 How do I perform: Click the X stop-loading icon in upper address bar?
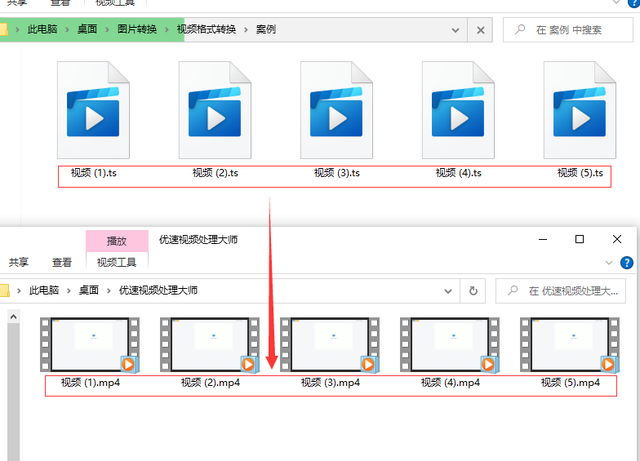(481, 30)
